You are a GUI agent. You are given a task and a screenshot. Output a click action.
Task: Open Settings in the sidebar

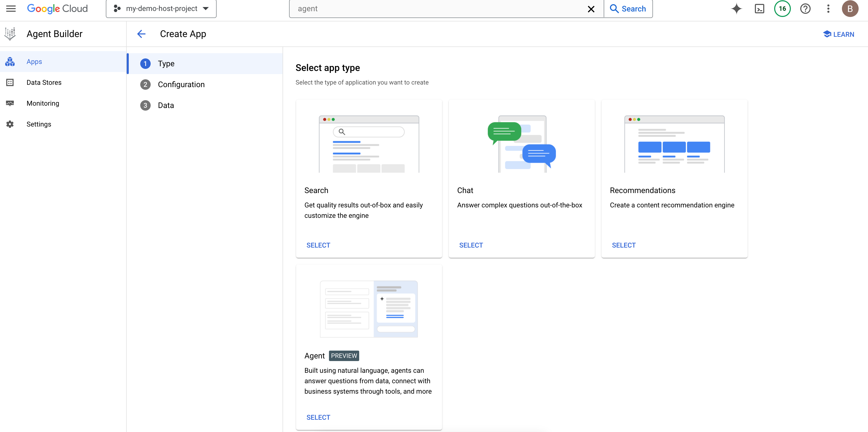point(39,124)
